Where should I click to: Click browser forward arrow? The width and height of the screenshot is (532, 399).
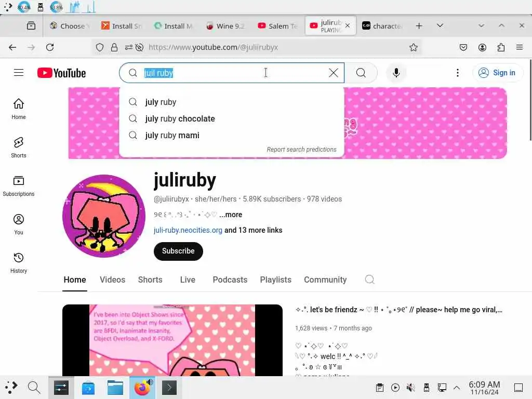click(x=31, y=47)
